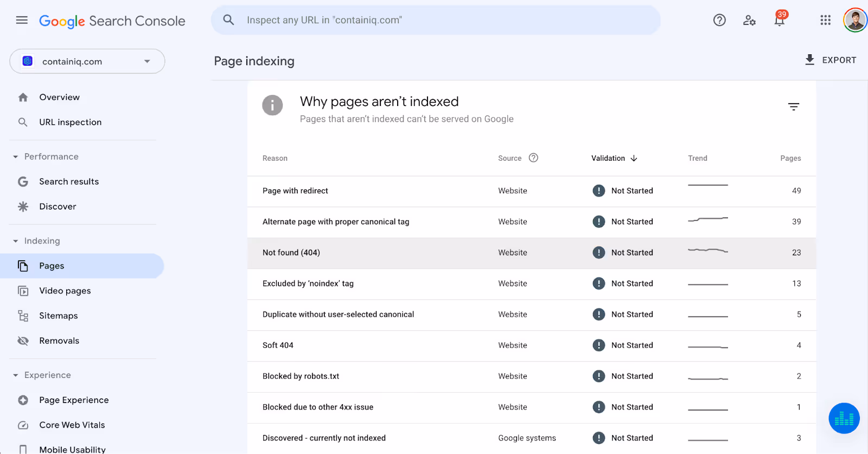Collapse the Experience section

coord(15,375)
